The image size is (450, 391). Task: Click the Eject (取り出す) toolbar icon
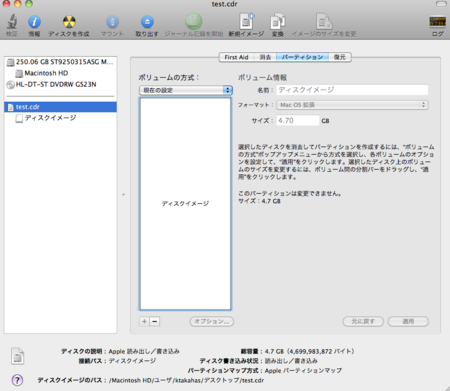(x=147, y=22)
